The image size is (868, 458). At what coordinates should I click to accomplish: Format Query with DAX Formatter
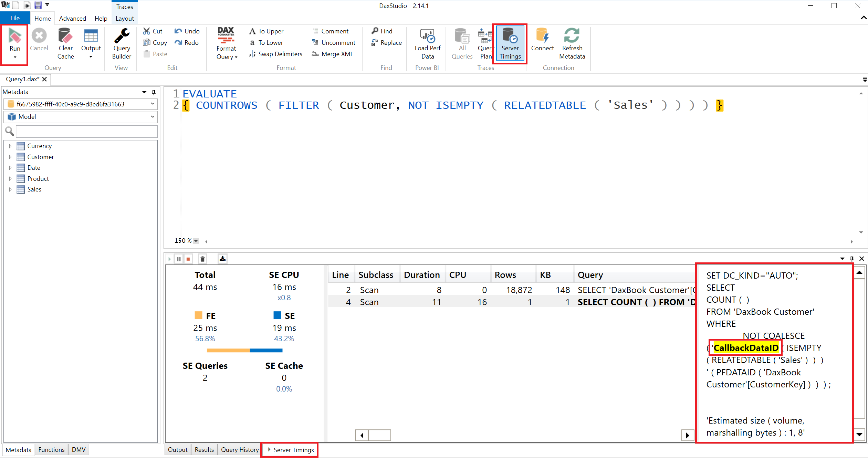click(x=226, y=44)
